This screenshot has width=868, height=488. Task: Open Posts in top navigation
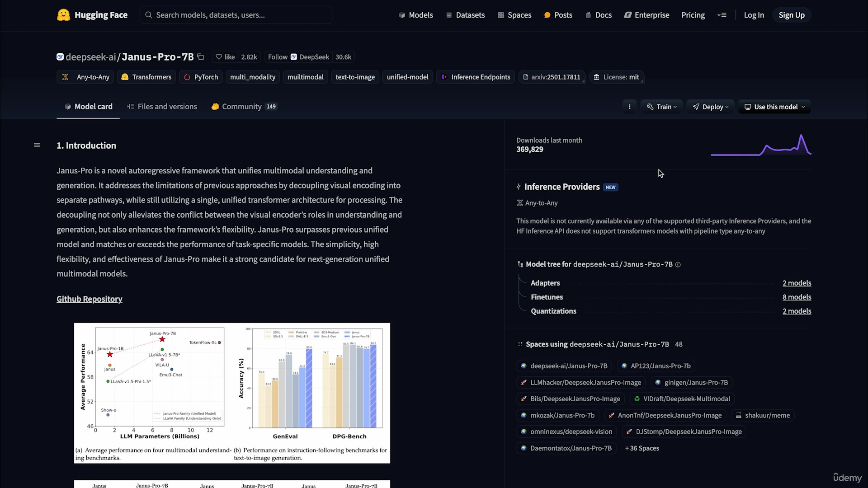[558, 15]
